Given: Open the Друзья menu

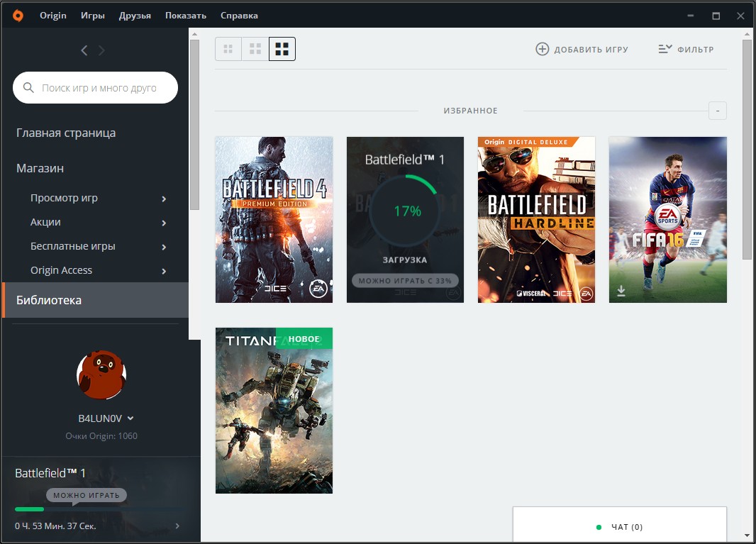Looking at the screenshot, I should click(x=135, y=16).
